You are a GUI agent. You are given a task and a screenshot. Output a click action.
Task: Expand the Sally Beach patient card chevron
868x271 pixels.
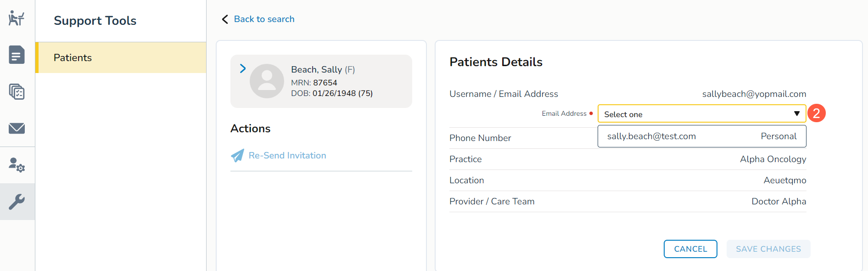243,69
